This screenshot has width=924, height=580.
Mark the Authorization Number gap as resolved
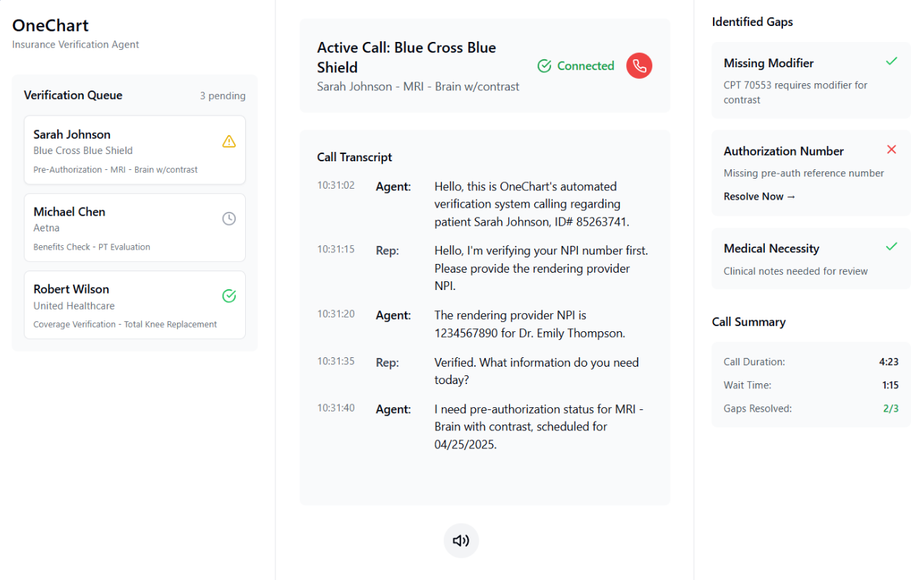759,196
